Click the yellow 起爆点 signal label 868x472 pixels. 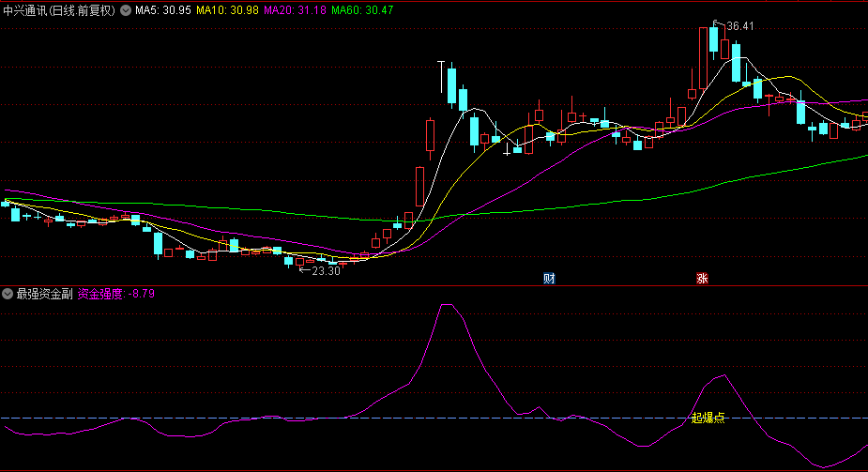(x=708, y=419)
